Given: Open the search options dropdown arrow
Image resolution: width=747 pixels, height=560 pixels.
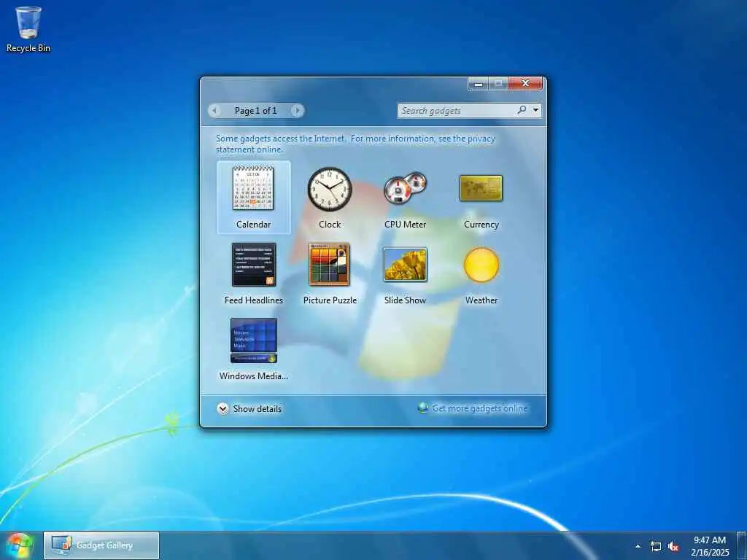Looking at the screenshot, I should pyautogui.click(x=536, y=111).
